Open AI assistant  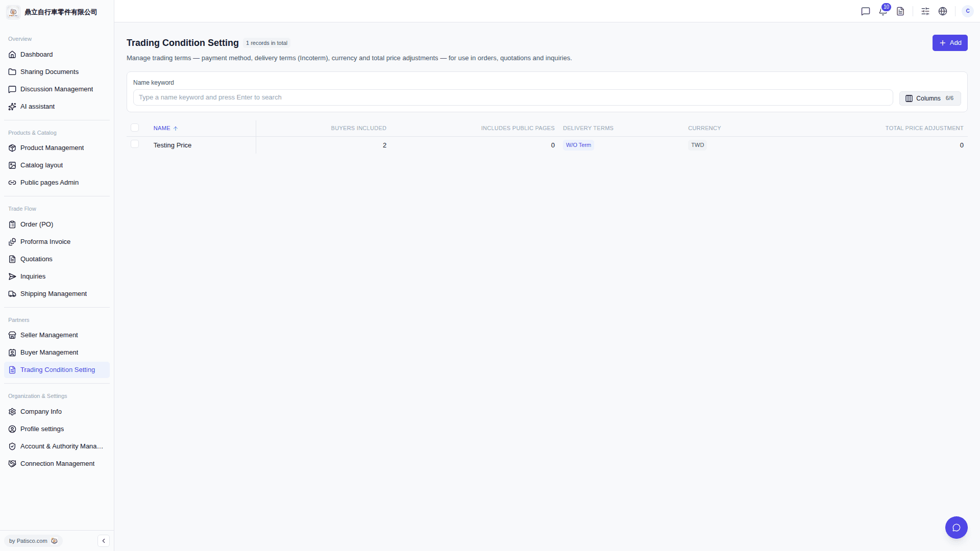57,107
